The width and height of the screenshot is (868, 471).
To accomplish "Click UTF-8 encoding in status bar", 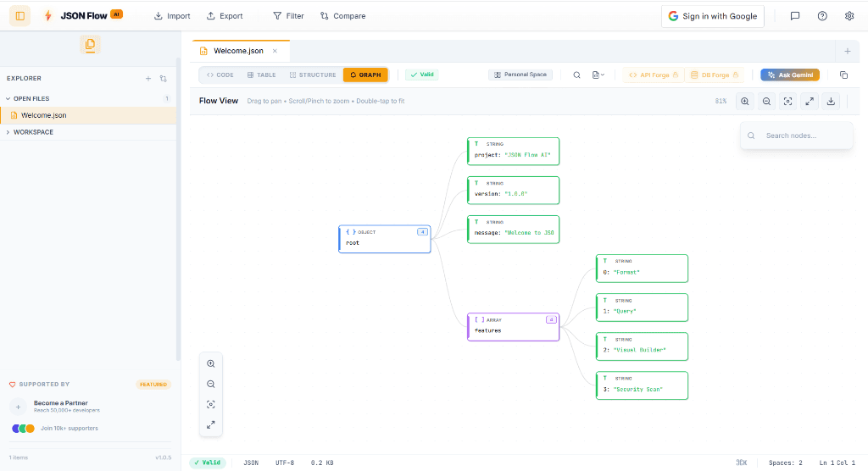I will pos(285,463).
